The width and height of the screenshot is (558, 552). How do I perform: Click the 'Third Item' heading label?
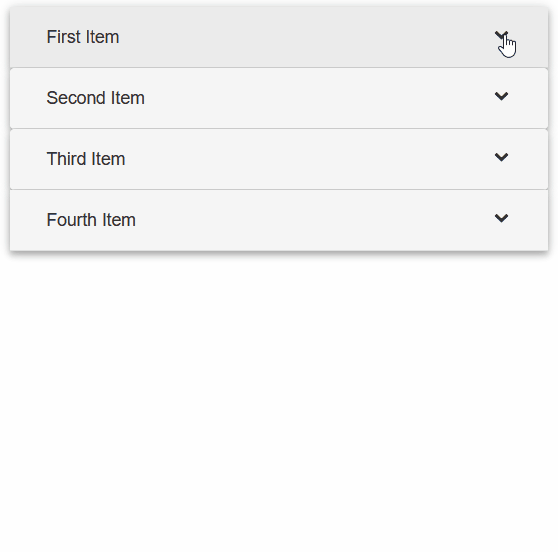pos(86,159)
